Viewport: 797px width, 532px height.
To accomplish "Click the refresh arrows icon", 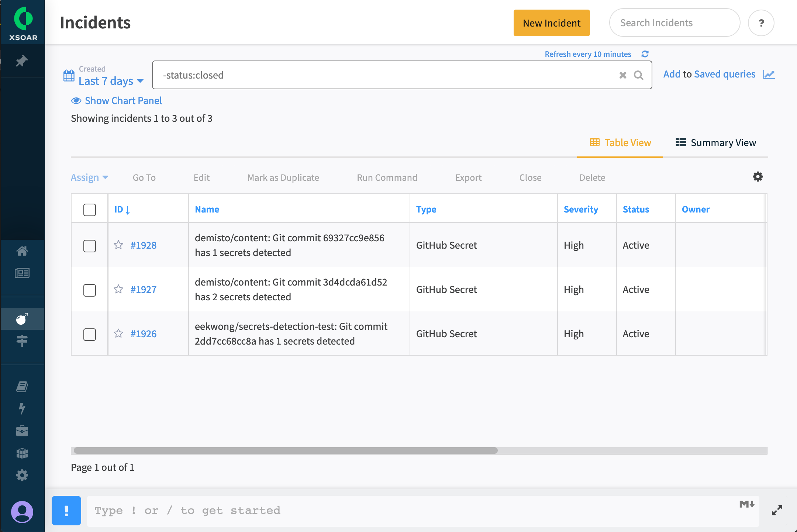I will [x=645, y=54].
